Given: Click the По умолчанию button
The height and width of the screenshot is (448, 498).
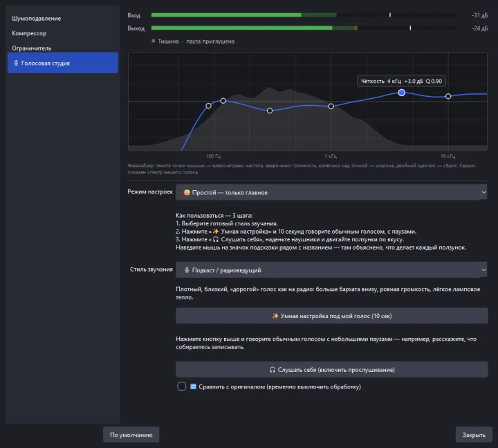Looking at the screenshot, I should (131, 435).
